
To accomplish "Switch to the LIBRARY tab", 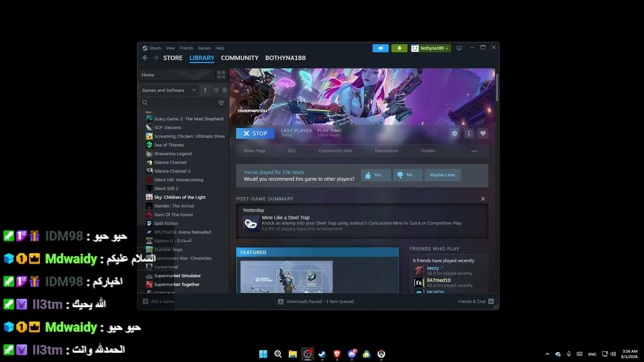I will coord(202,58).
